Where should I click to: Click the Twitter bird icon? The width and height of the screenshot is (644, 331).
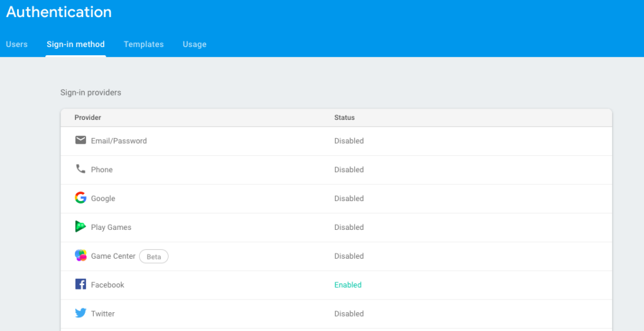click(80, 313)
